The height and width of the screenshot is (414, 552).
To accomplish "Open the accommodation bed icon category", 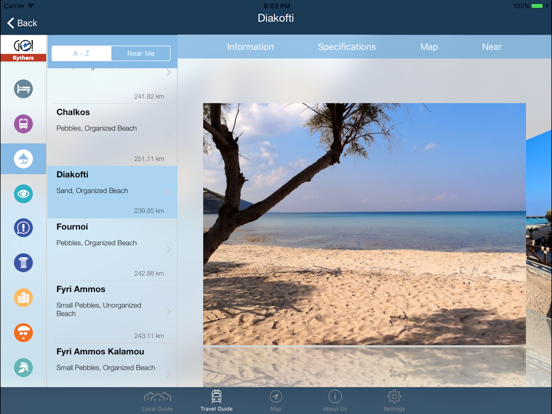I will tap(23, 89).
